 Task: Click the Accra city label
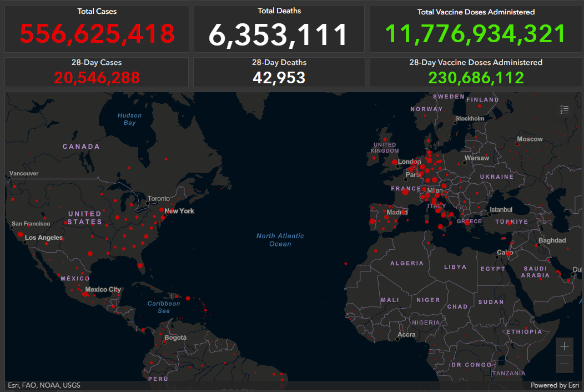406,335
